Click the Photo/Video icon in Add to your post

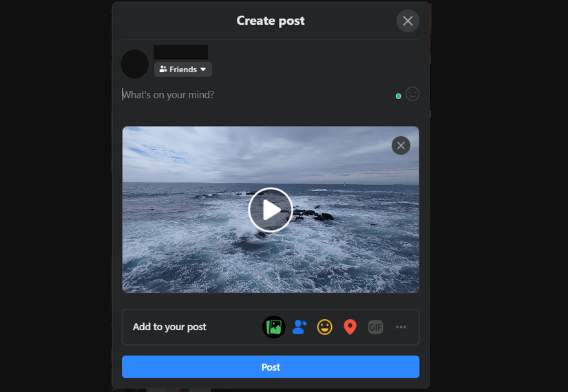click(x=274, y=327)
